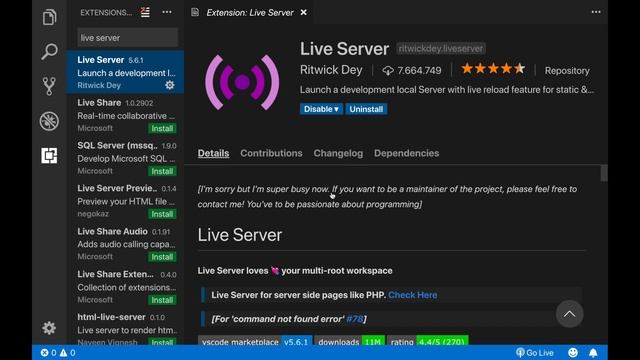This screenshot has width=640, height=360.
Task: Click the Live Server heading in readme
Action: 240,235
